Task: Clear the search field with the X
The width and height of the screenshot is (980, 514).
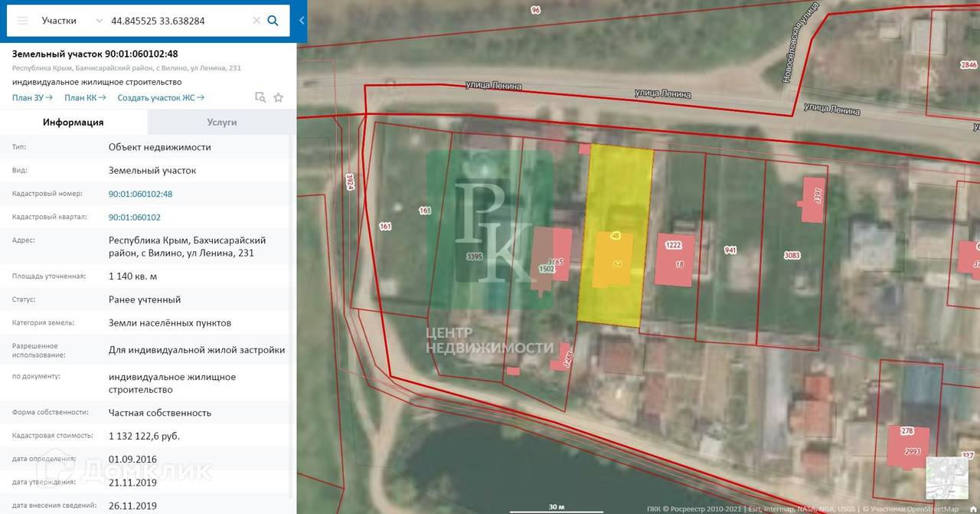Action: coord(256,21)
